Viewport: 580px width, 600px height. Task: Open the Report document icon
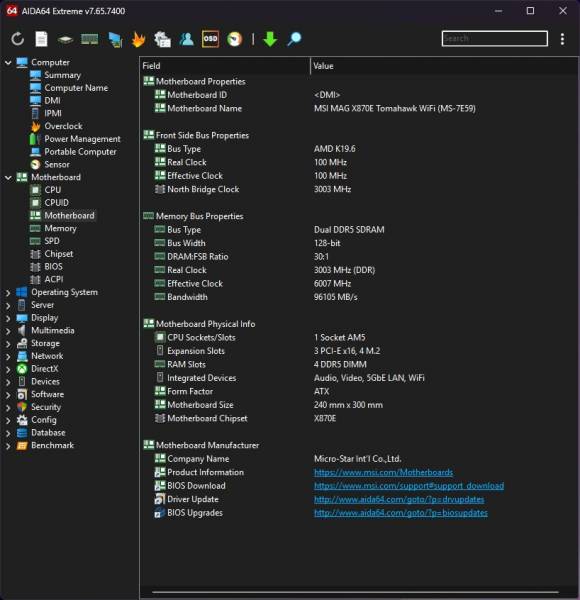(x=41, y=39)
